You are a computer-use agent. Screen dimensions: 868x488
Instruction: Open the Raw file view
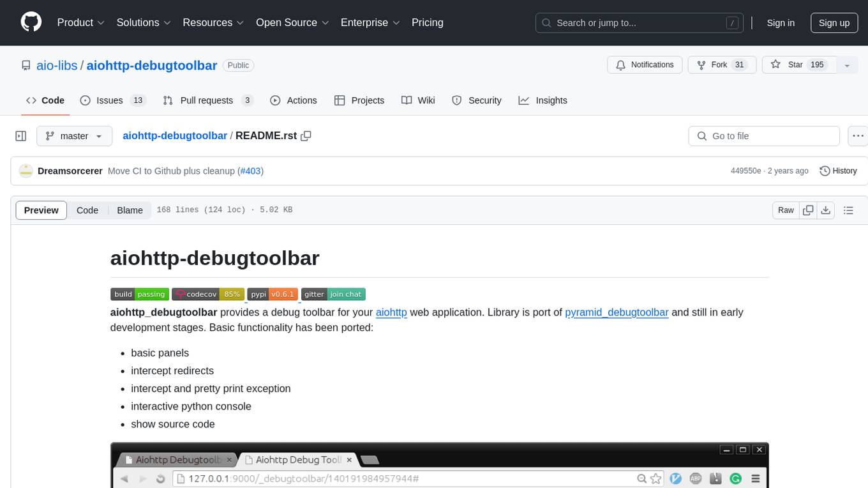pyautogui.click(x=786, y=210)
